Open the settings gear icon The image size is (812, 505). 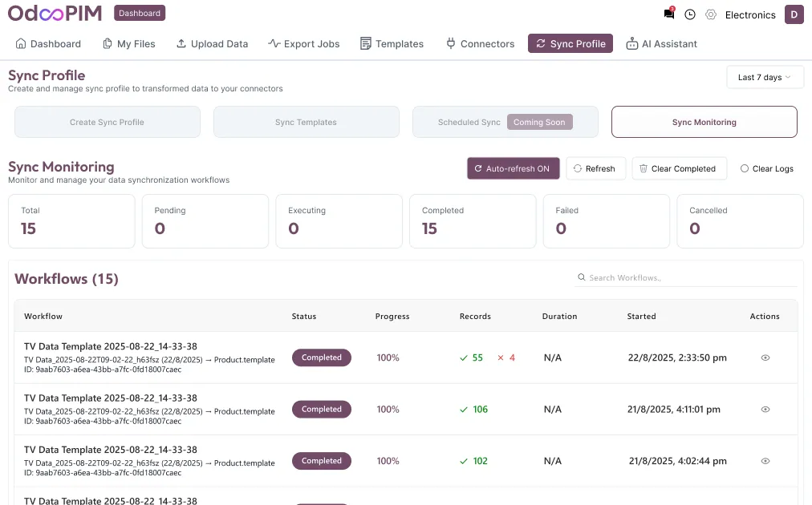[x=711, y=14]
